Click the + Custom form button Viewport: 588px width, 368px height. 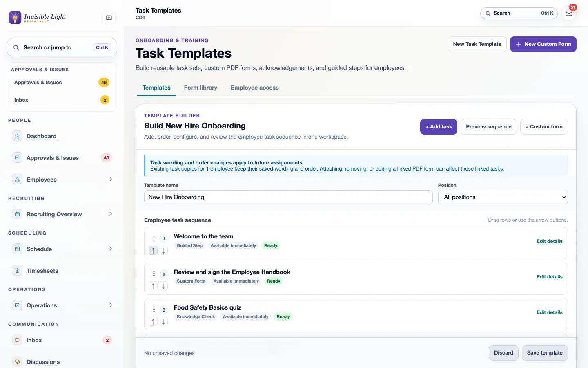544,127
